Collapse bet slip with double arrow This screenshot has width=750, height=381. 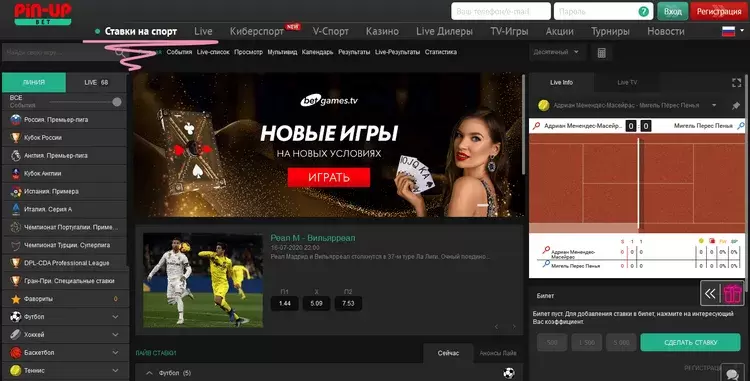710,294
